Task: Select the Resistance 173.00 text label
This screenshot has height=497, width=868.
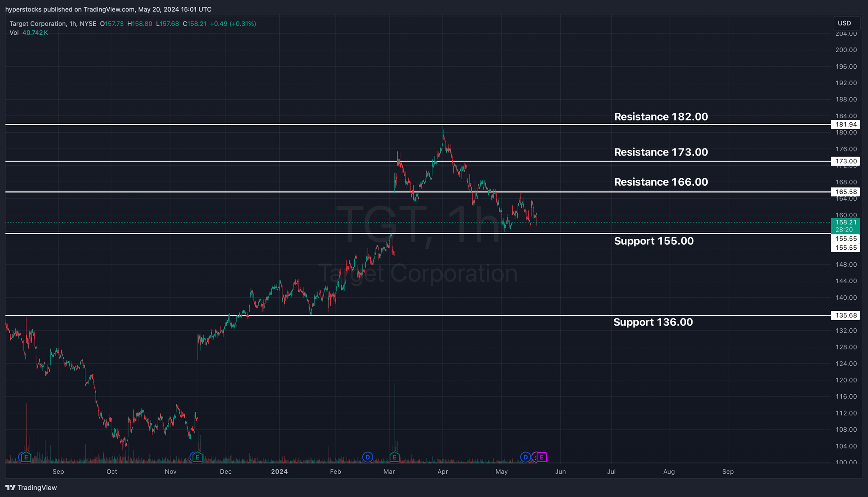Action: click(661, 152)
